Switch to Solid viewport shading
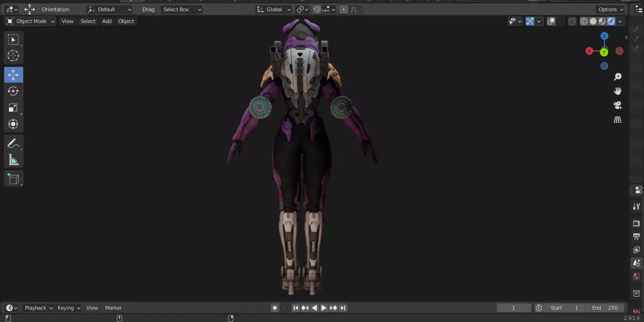Viewport: 644px width, 322px height. coord(593,21)
